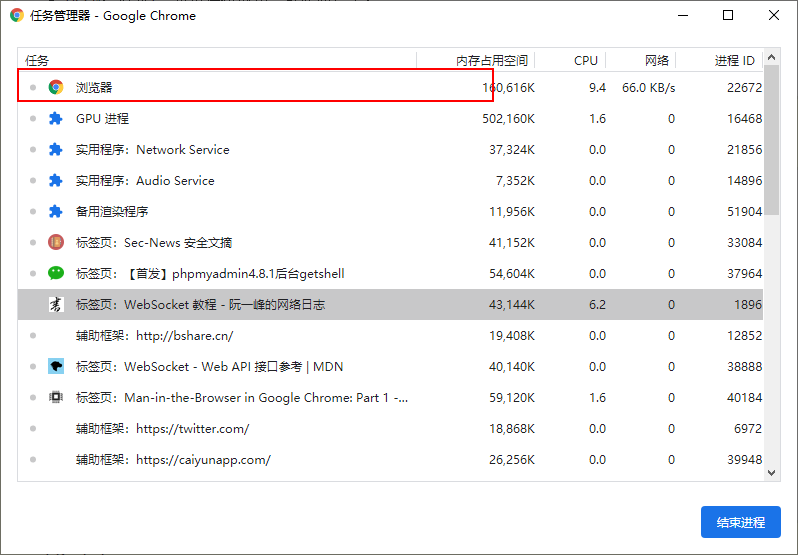798x555 pixels.
Task: Sort by the 网络 column header
Action: (x=641, y=61)
